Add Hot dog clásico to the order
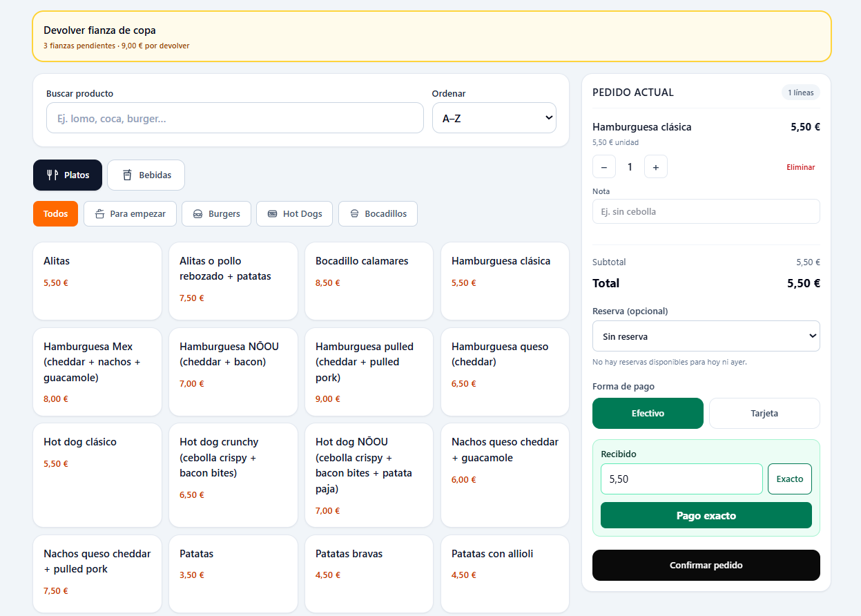 97,475
